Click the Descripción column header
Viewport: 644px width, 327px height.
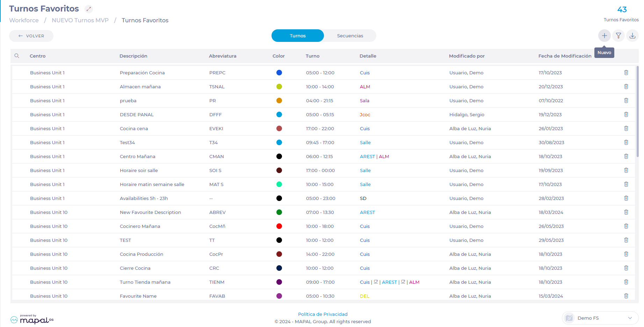click(133, 56)
